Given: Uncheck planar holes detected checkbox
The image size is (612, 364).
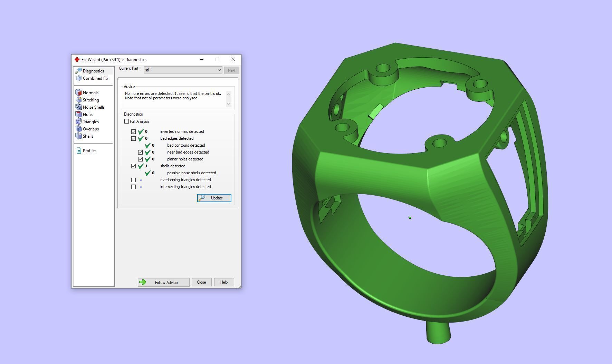Looking at the screenshot, I should 141,159.
